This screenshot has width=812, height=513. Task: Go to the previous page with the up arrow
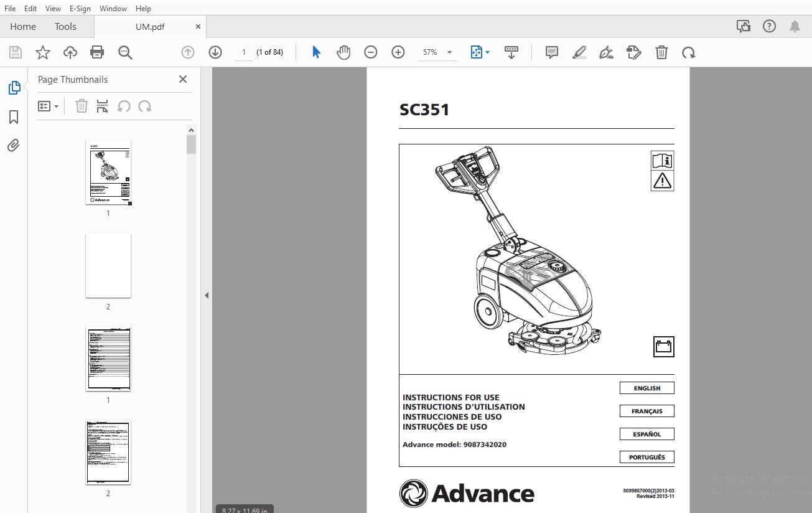tap(188, 52)
